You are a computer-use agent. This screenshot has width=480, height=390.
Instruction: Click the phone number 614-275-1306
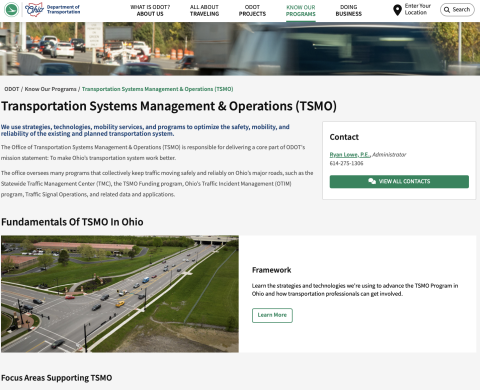coord(346,163)
